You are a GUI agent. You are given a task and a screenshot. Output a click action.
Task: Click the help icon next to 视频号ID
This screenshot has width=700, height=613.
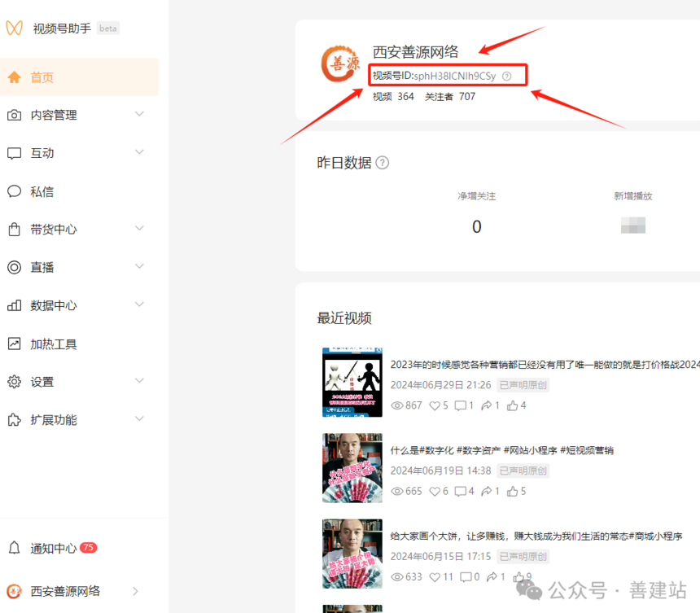pyautogui.click(x=507, y=77)
